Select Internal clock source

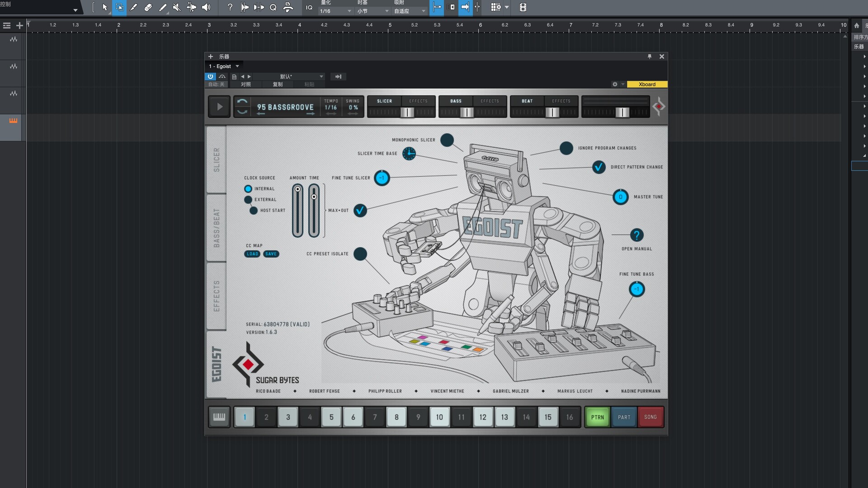tap(248, 189)
